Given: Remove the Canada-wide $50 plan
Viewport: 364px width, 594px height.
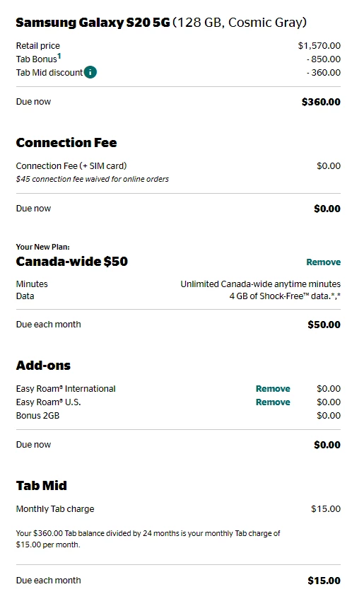Looking at the screenshot, I should [x=323, y=262].
